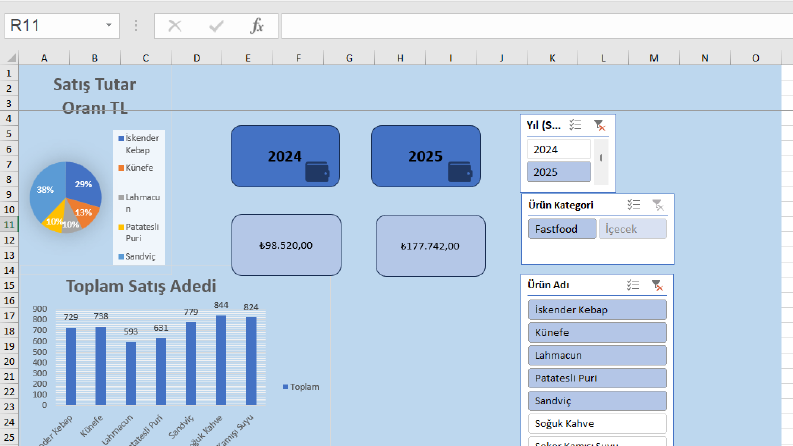Viewport: 793px width, 446px height.
Task: Click the Enter checkmark formula bar icon
Action: 216,26
